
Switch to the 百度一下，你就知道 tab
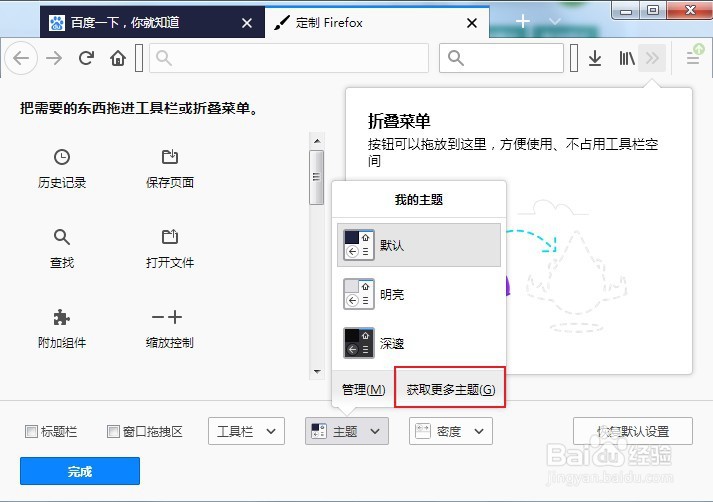click(x=152, y=22)
